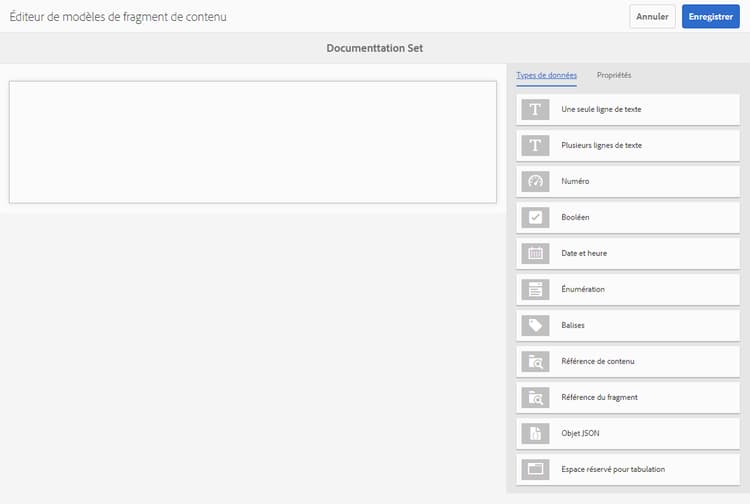
Task: Open the Types de données tab
Action: tap(546, 76)
